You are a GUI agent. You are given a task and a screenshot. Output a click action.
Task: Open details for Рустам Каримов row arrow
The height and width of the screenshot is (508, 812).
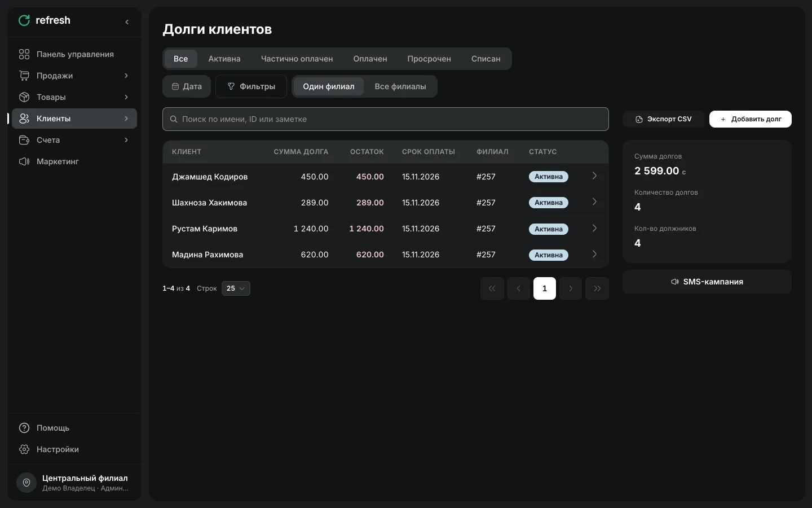[594, 228]
